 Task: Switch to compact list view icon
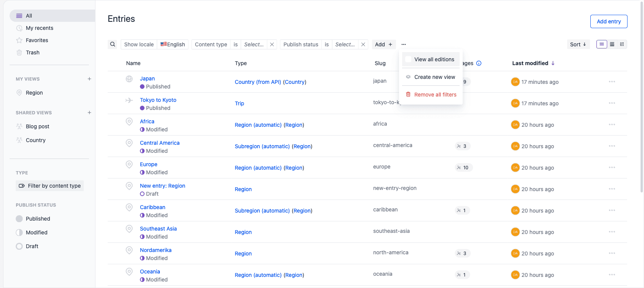(612, 44)
